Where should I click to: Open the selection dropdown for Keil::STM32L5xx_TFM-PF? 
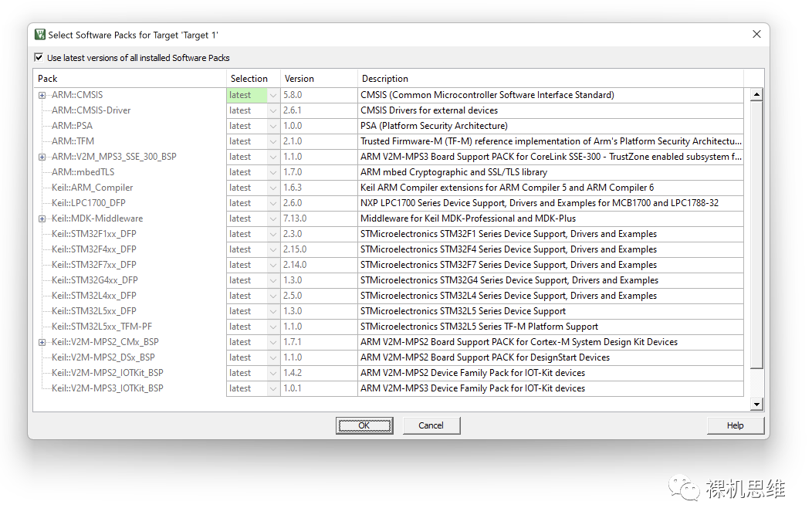(x=273, y=327)
